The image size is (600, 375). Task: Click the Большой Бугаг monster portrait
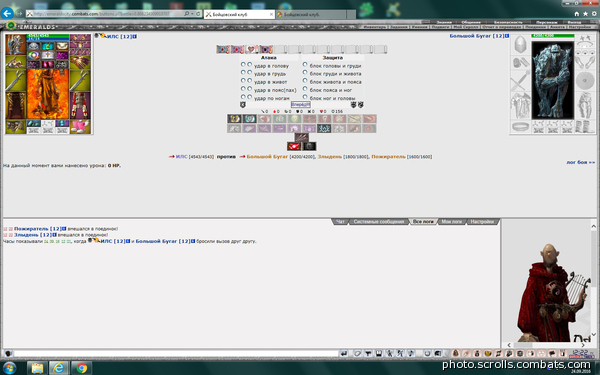click(553, 80)
